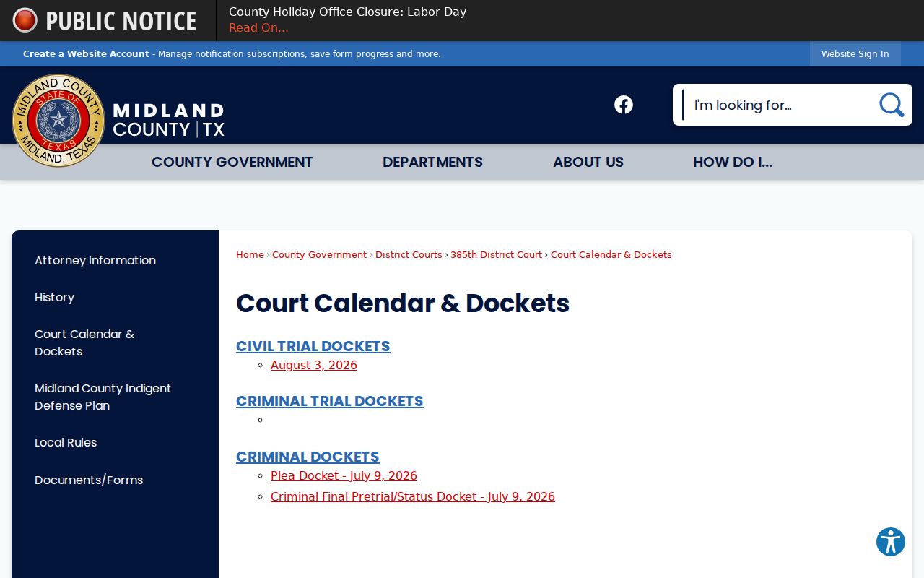Click County Government in the breadcrumb
The image size is (924, 578).
[319, 254]
